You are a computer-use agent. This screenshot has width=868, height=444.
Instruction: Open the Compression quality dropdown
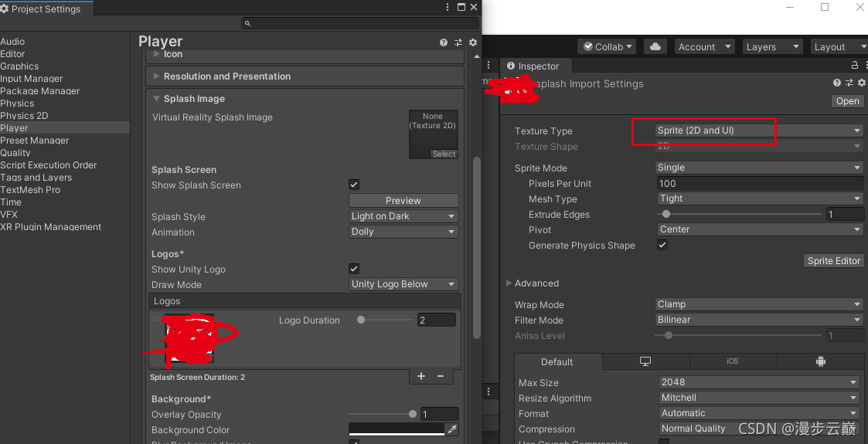pos(759,429)
